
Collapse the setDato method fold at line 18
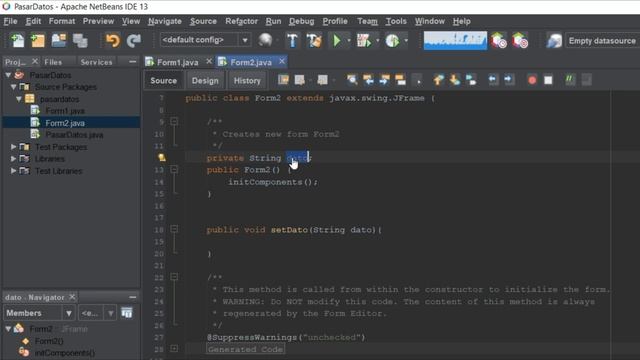[174, 229]
